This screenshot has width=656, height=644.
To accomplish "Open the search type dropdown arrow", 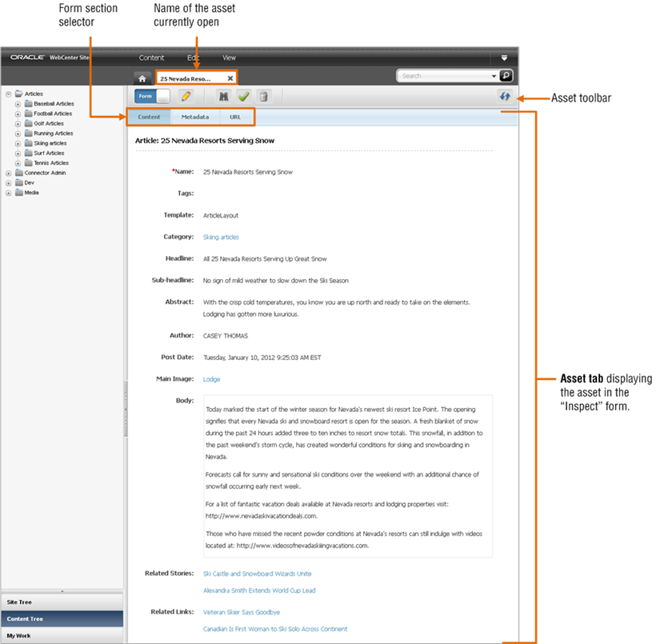I will (x=494, y=76).
